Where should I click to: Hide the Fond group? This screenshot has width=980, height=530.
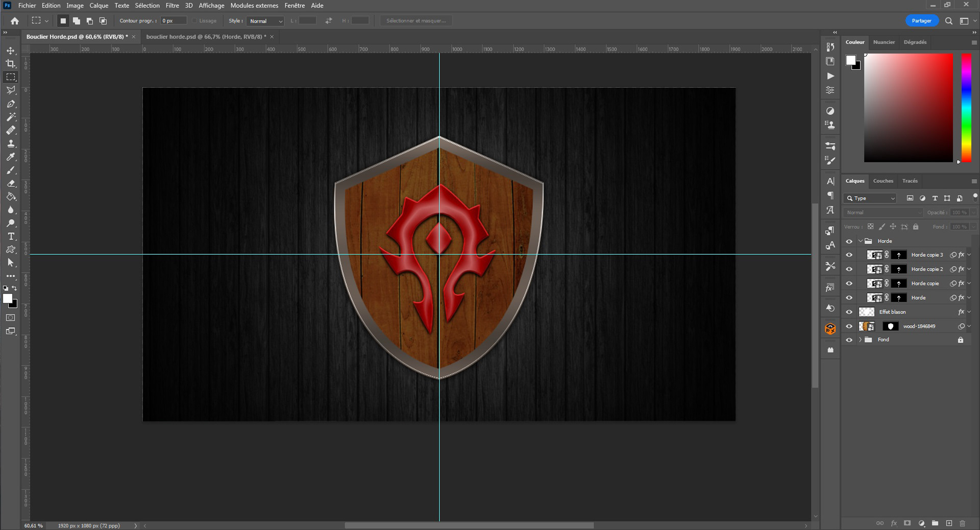(849, 340)
